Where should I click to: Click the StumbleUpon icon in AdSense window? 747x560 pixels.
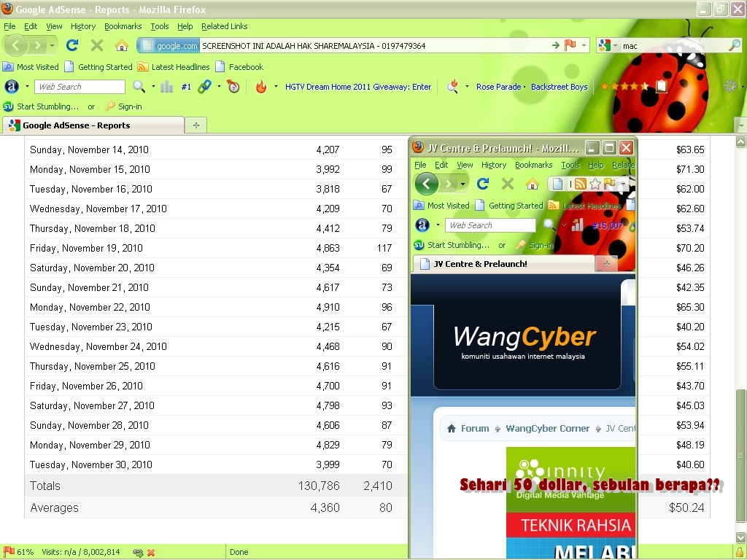click(8, 106)
